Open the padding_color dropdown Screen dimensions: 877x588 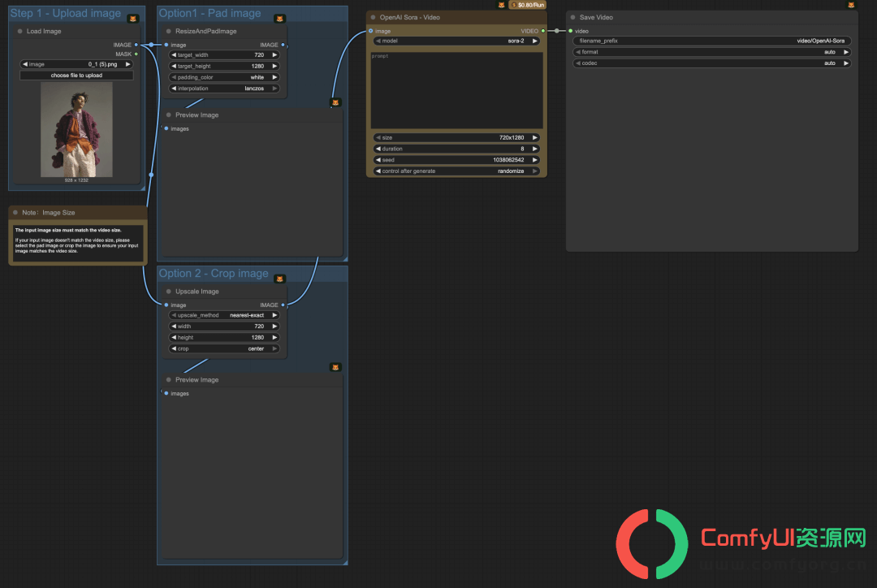click(x=224, y=77)
